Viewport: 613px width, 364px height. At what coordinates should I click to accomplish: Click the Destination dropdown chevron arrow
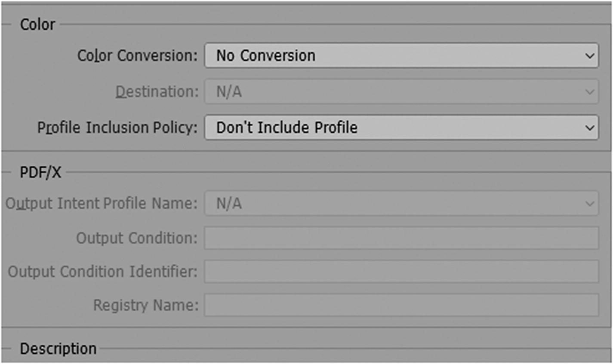click(589, 92)
